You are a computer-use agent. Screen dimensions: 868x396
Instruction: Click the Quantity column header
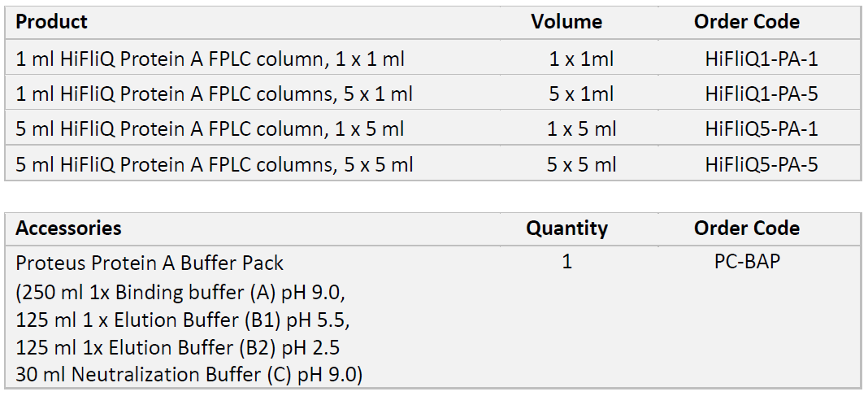(566, 228)
